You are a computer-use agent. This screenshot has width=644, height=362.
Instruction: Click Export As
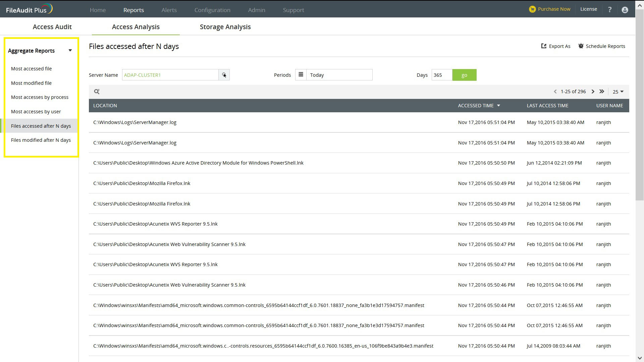(555, 46)
